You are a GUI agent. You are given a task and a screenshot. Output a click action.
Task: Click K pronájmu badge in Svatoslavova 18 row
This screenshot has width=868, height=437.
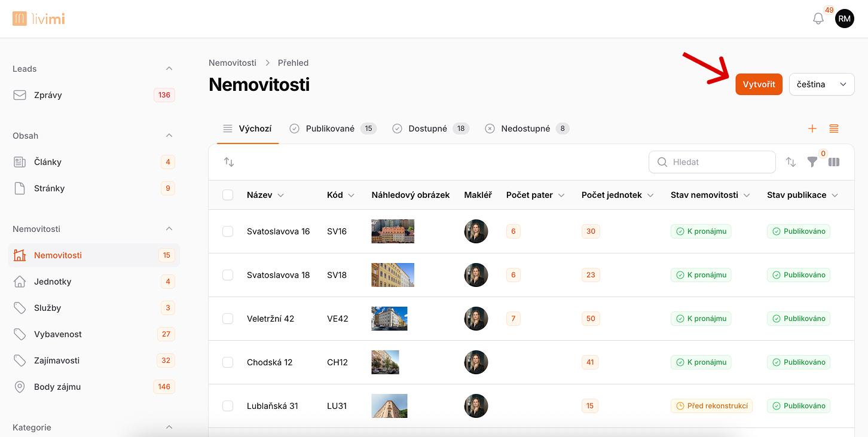pos(701,275)
